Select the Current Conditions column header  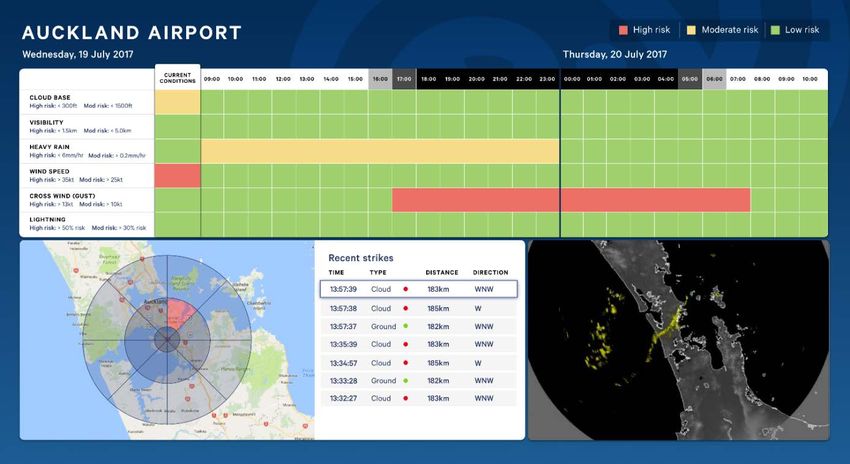(177, 78)
